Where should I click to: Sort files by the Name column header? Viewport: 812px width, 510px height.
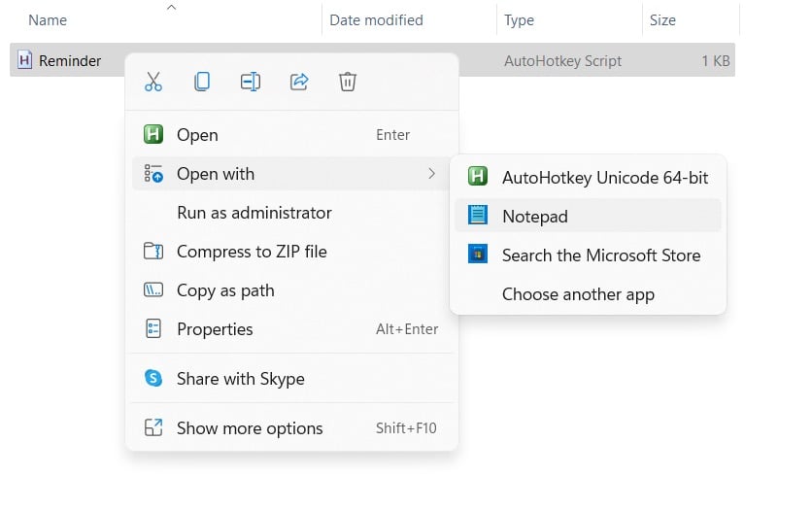point(48,19)
